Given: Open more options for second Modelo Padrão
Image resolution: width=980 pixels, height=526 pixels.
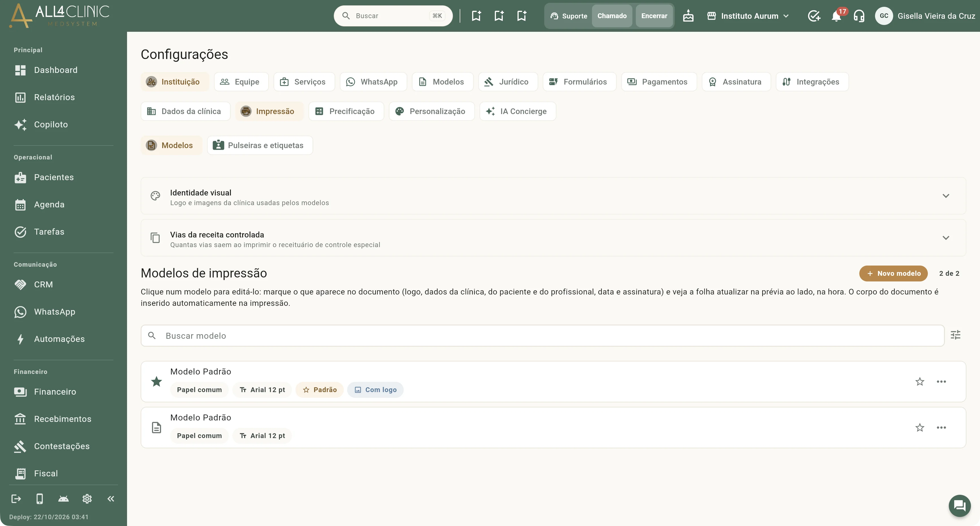Looking at the screenshot, I should (x=941, y=428).
